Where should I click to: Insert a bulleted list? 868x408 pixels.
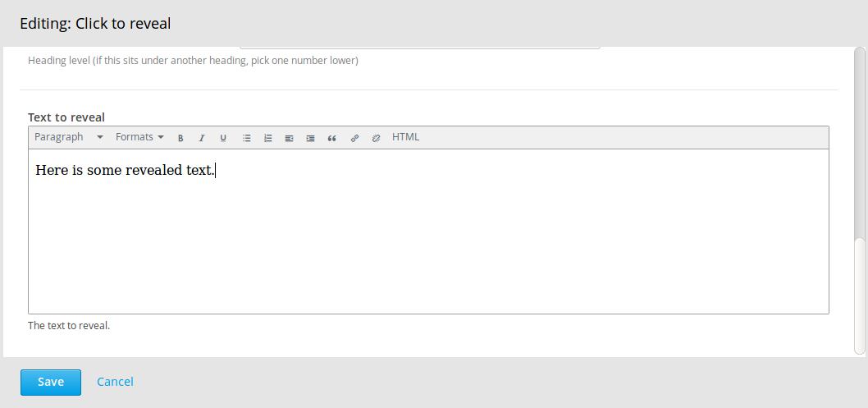247,138
